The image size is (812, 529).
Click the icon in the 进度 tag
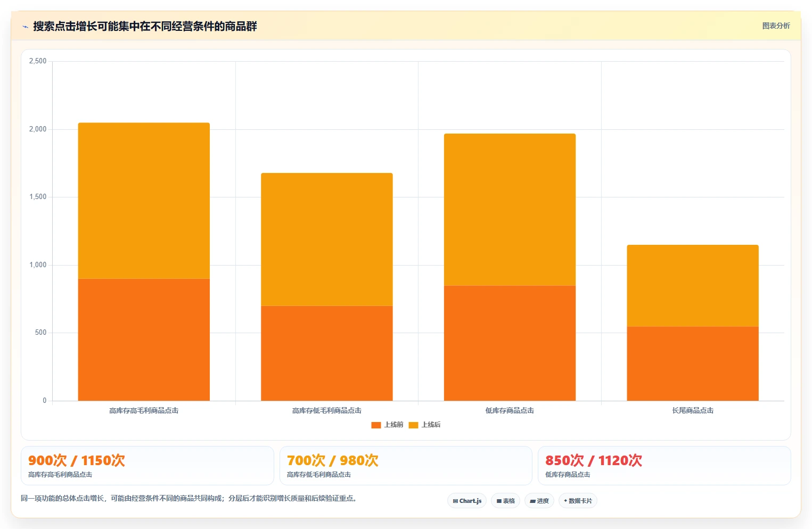click(x=532, y=501)
